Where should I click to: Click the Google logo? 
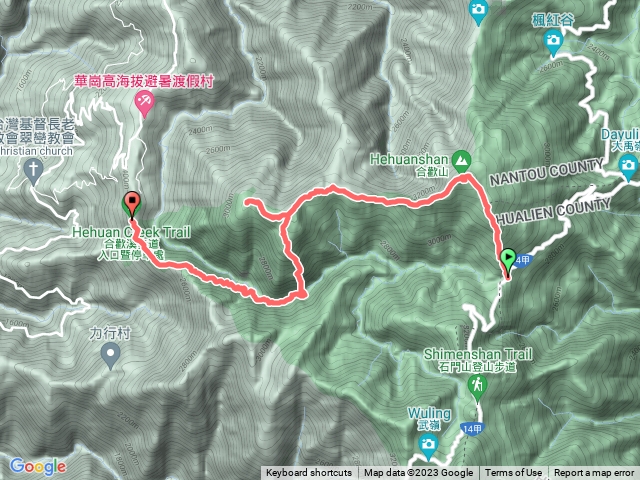[38, 466]
